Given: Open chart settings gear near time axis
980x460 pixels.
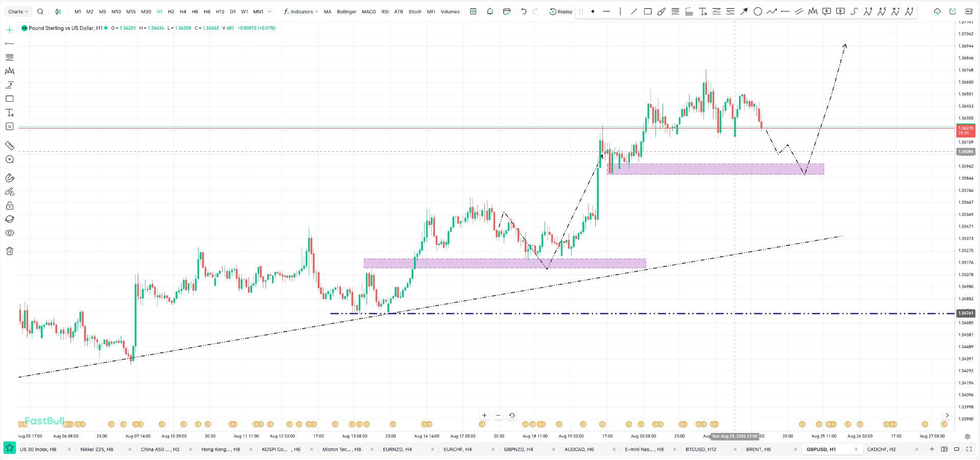Looking at the screenshot, I should coord(967,437).
